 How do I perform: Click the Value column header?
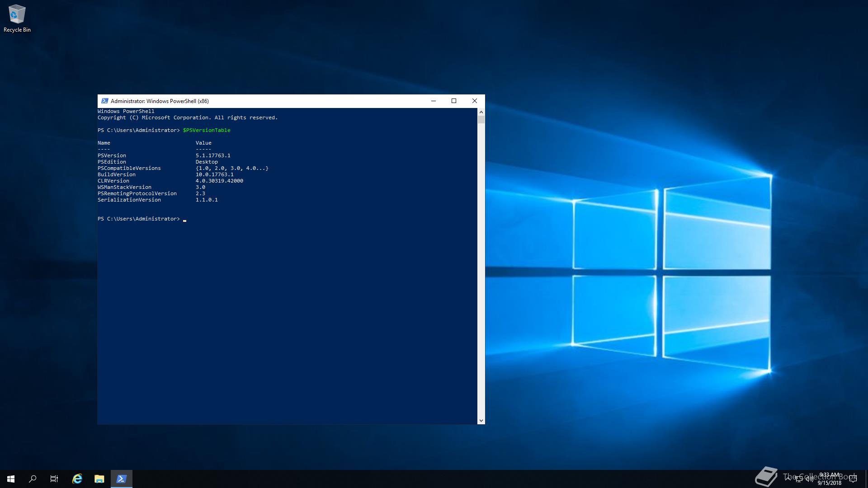[203, 143]
